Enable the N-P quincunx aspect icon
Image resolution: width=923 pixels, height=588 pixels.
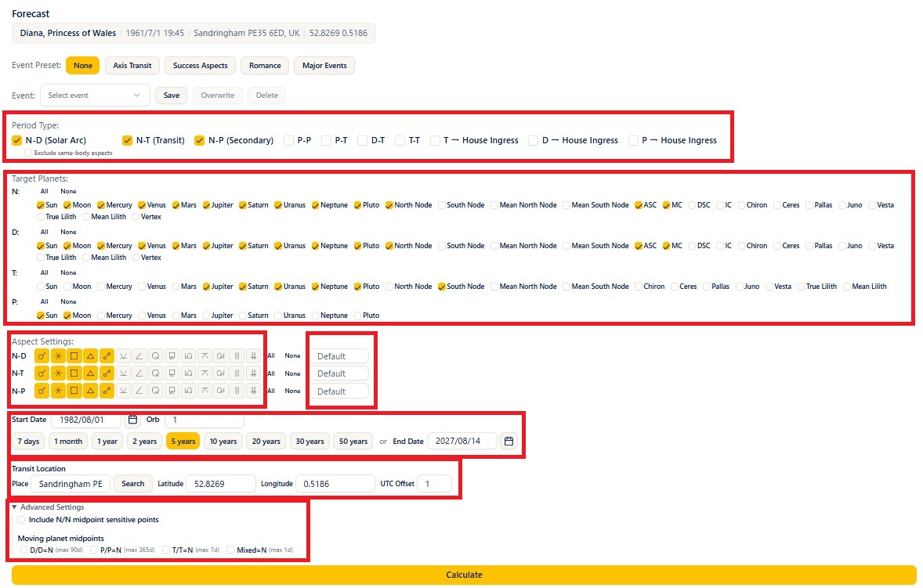tap(205, 391)
